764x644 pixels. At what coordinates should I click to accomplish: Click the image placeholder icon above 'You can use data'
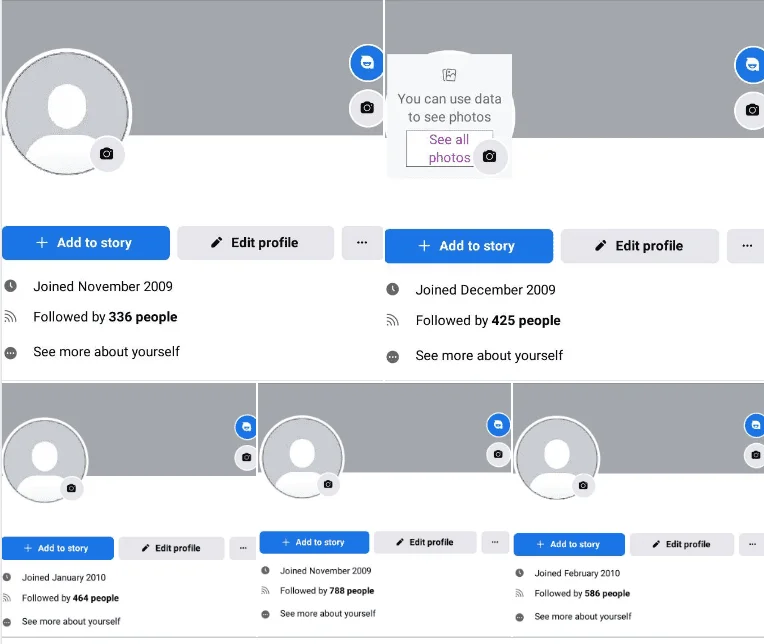point(449,75)
